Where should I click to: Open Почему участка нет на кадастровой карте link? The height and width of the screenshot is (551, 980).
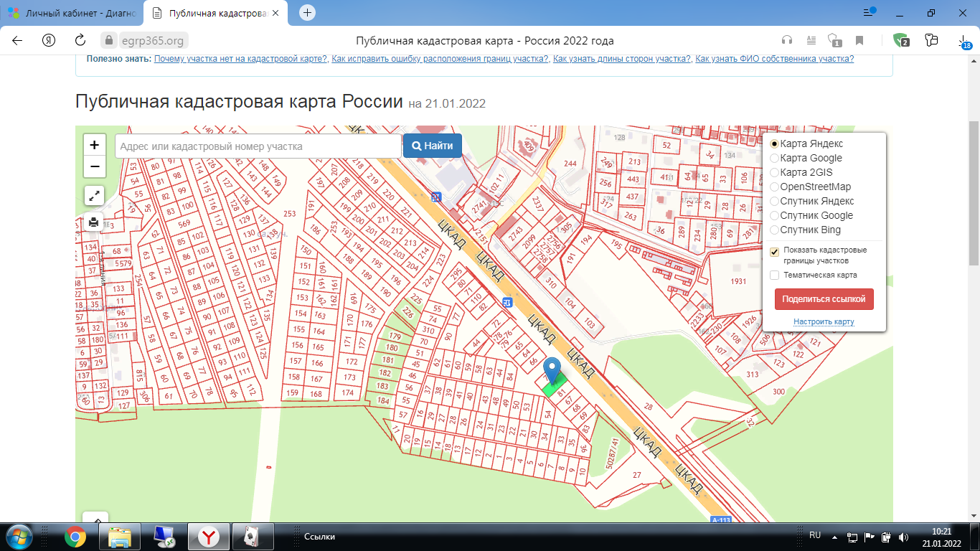coord(240,59)
